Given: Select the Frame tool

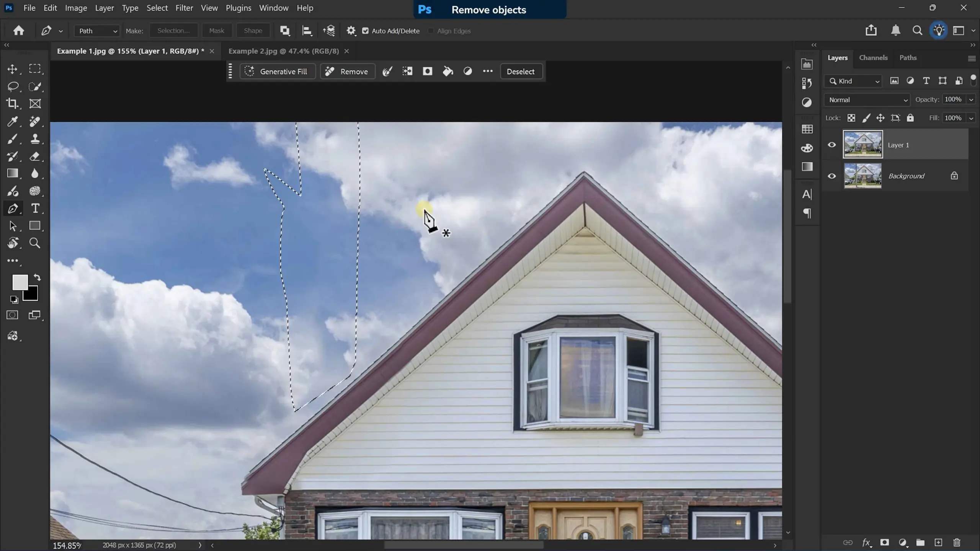Looking at the screenshot, I should coord(35,104).
